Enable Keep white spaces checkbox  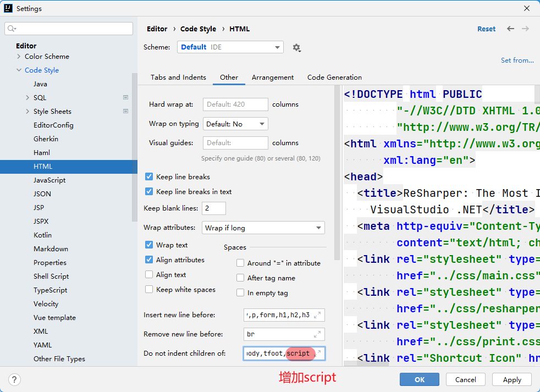[149, 289]
